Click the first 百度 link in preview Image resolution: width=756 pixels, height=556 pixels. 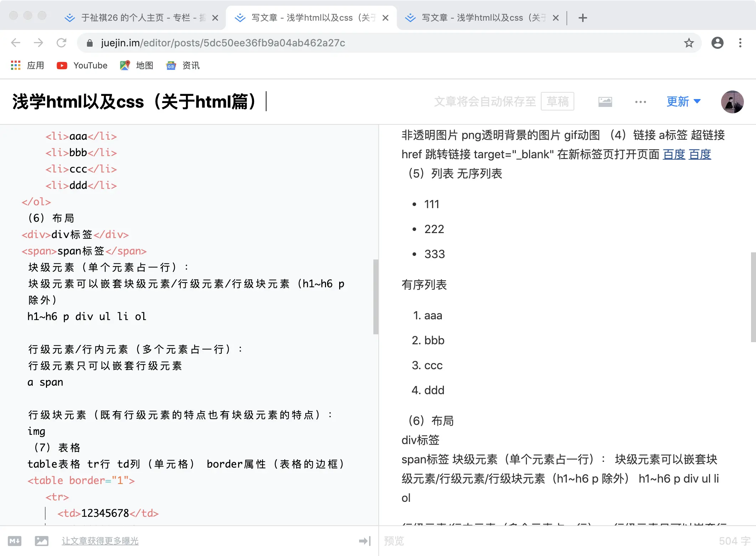click(674, 154)
